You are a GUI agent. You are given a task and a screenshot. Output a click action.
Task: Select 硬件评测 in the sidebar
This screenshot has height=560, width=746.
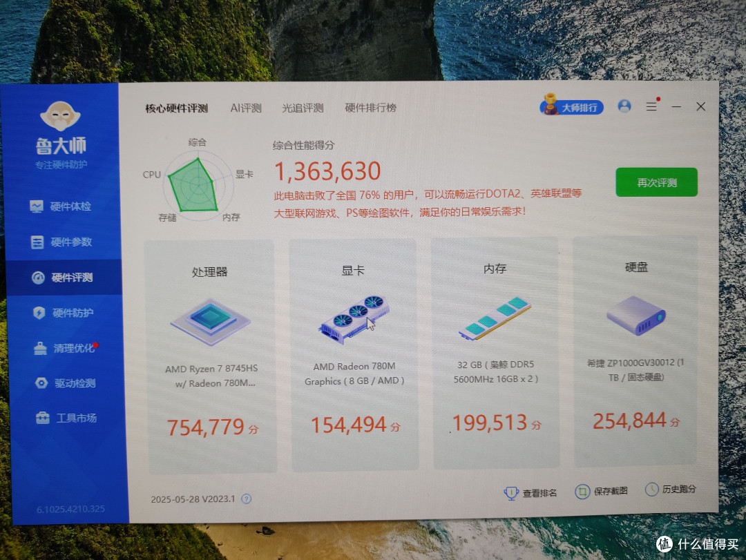tap(63, 278)
